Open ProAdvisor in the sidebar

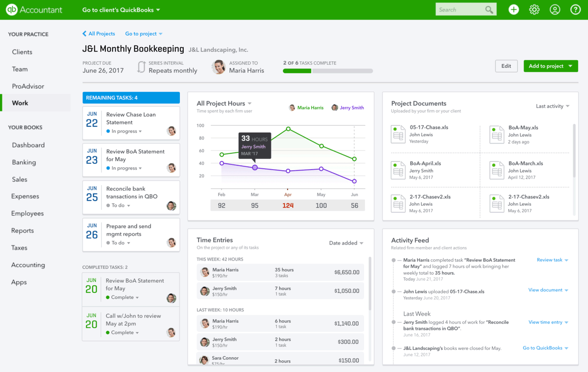pyautogui.click(x=28, y=86)
